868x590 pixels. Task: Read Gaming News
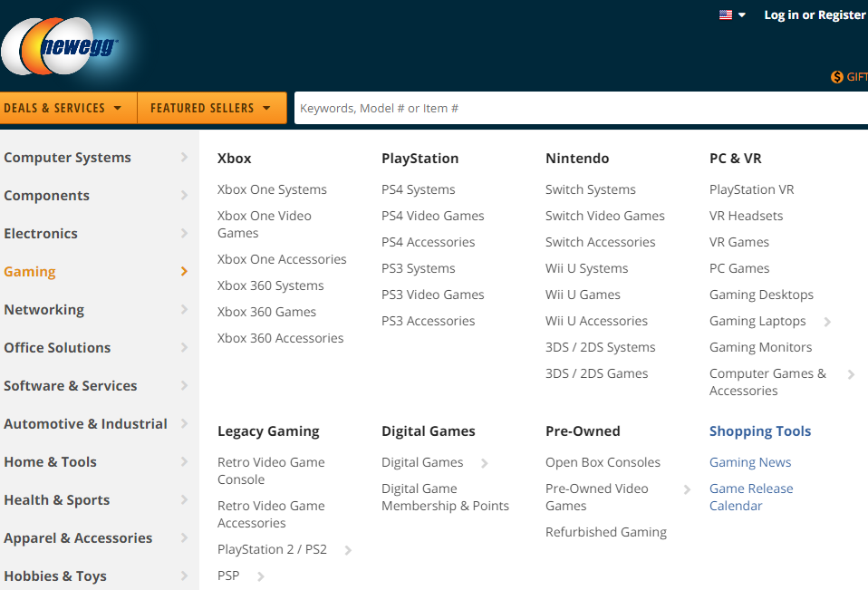tap(750, 462)
